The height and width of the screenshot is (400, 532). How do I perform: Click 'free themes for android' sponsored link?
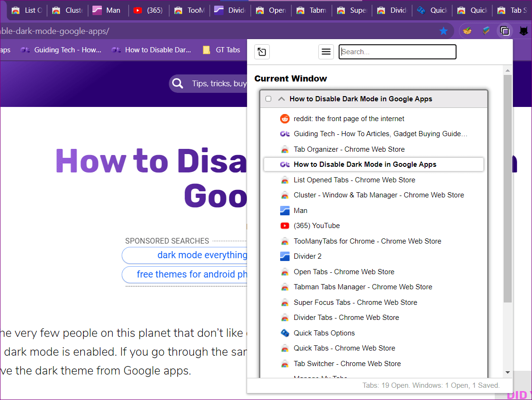(191, 274)
